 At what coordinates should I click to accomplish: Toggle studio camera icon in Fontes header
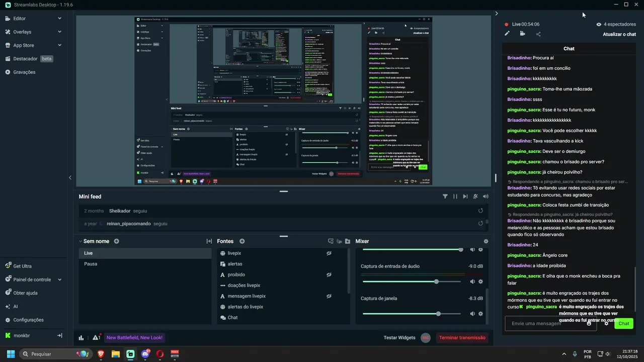[339, 241]
